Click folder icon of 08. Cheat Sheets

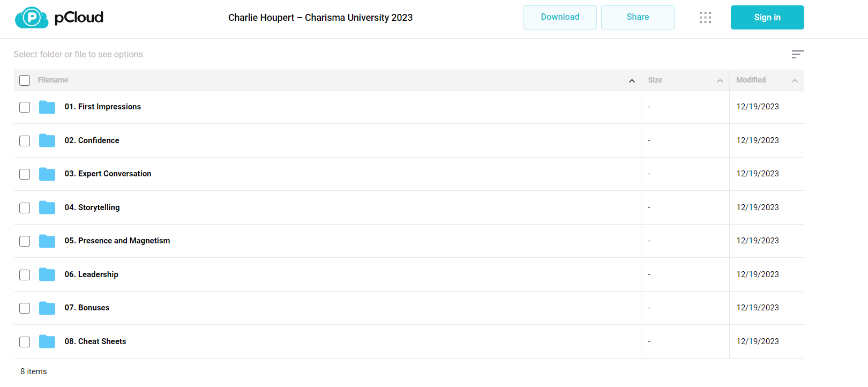47,341
